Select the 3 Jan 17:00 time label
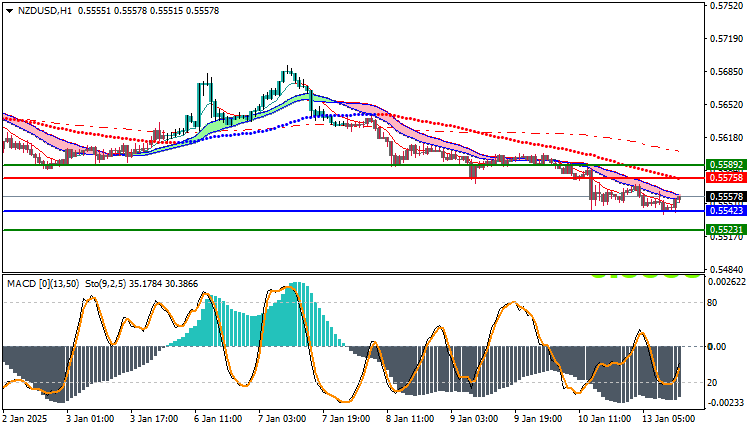This screenshot has height=430, width=750. click(x=154, y=419)
